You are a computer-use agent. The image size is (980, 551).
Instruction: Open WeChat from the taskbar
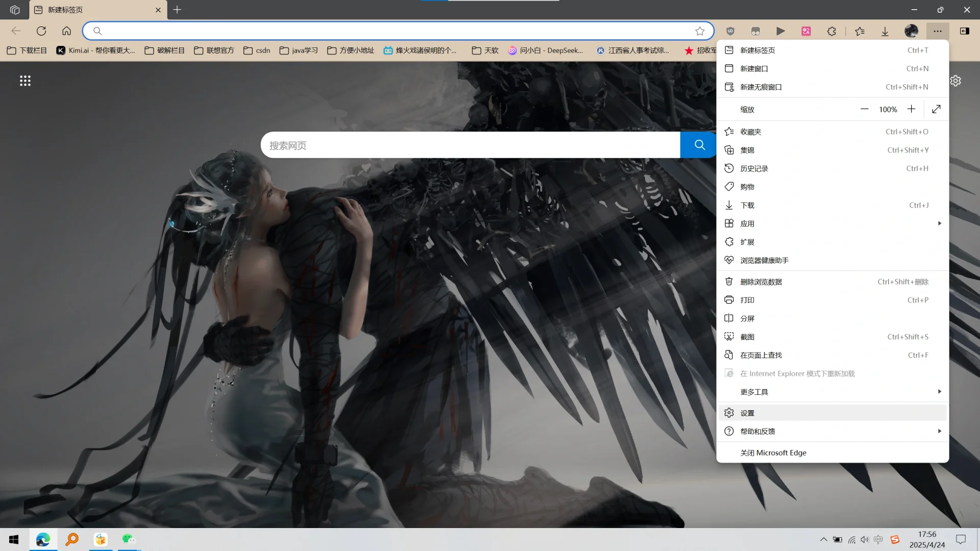(x=128, y=539)
